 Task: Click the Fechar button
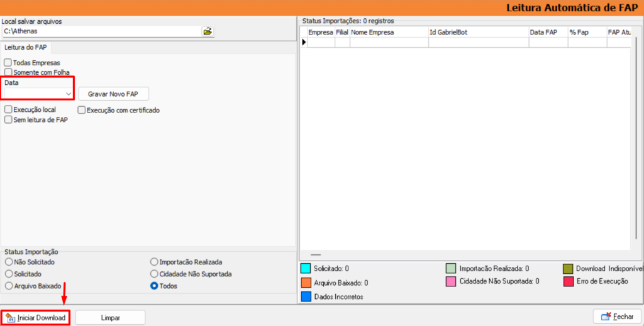(617, 317)
